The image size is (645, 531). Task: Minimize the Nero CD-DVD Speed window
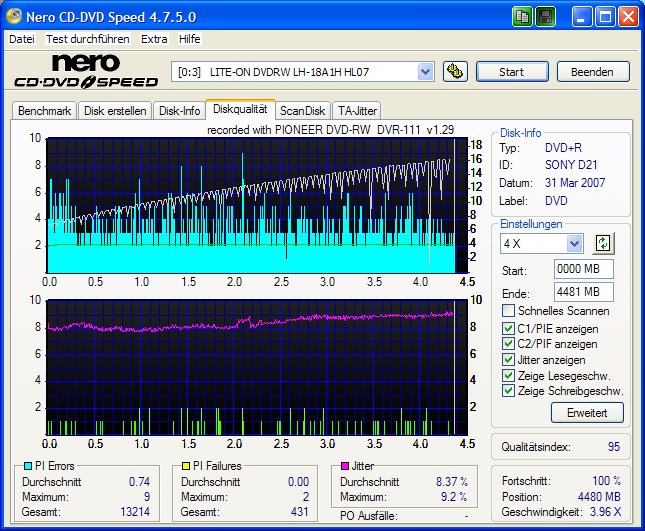(580, 17)
